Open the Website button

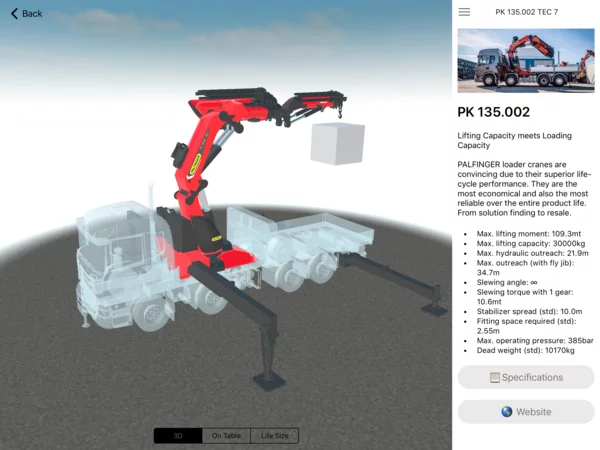click(x=526, y=412)
